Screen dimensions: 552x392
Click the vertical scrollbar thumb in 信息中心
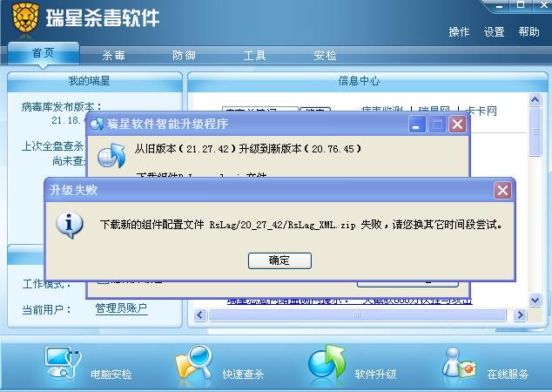point(535,132)
